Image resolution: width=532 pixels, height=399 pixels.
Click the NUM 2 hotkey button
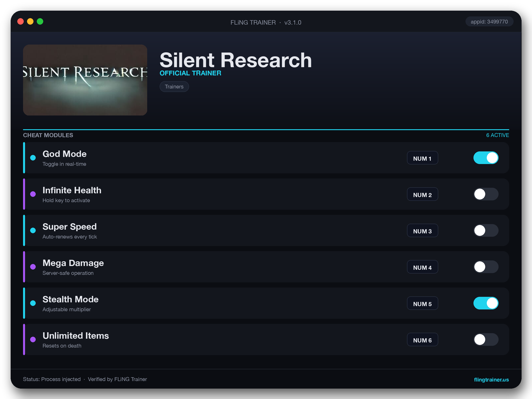tap(422, 194)
